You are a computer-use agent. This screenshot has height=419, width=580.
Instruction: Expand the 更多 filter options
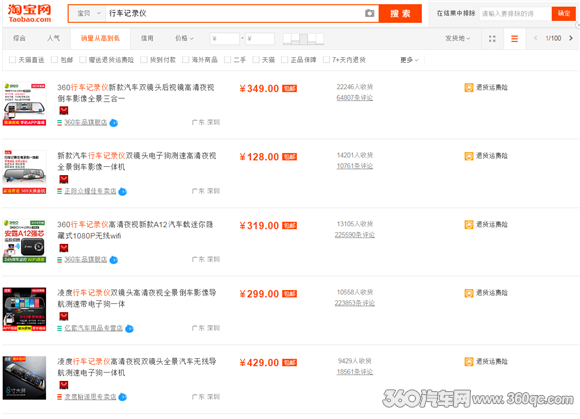409,60
